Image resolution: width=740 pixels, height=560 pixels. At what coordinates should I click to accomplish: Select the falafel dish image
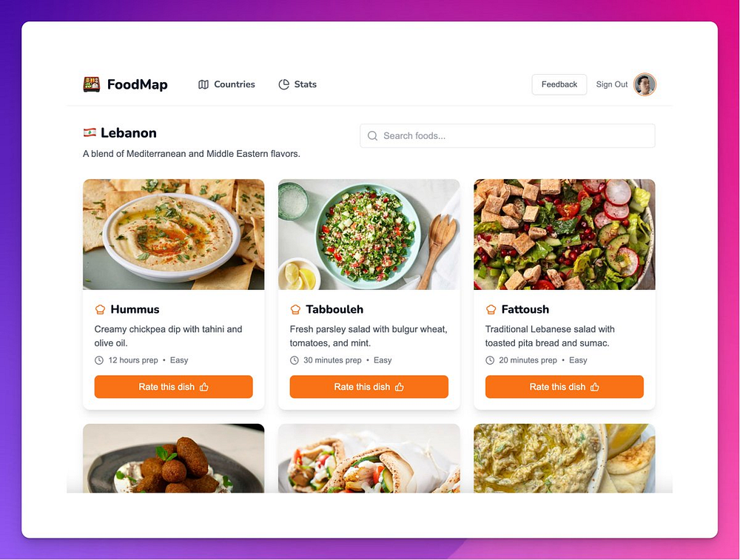click(174, 458)
